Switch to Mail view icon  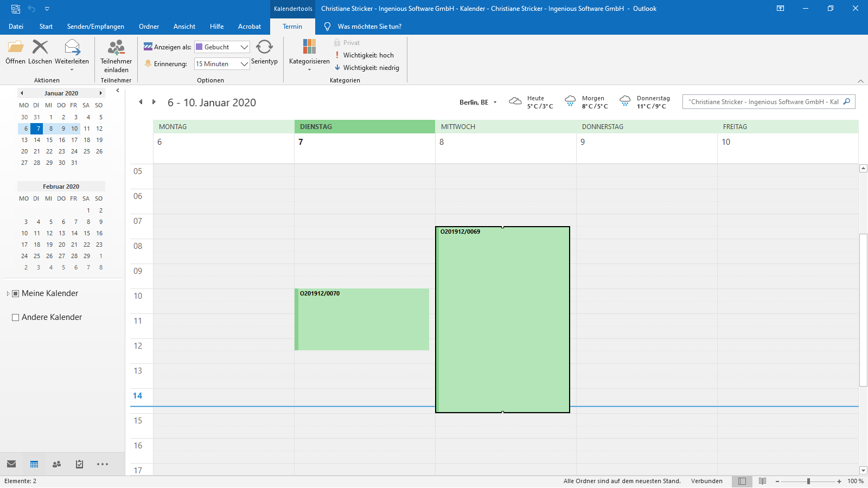pos(11,464)
